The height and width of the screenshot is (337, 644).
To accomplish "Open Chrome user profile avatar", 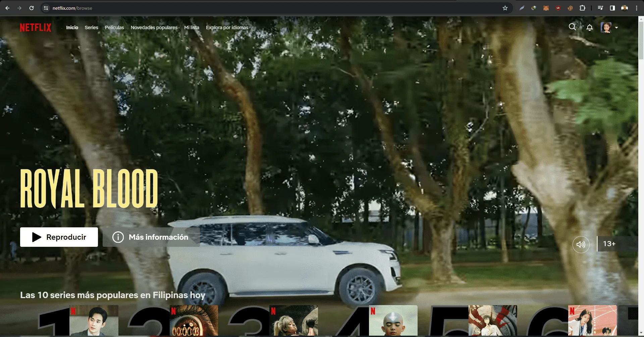I will [x=625, y=8].
